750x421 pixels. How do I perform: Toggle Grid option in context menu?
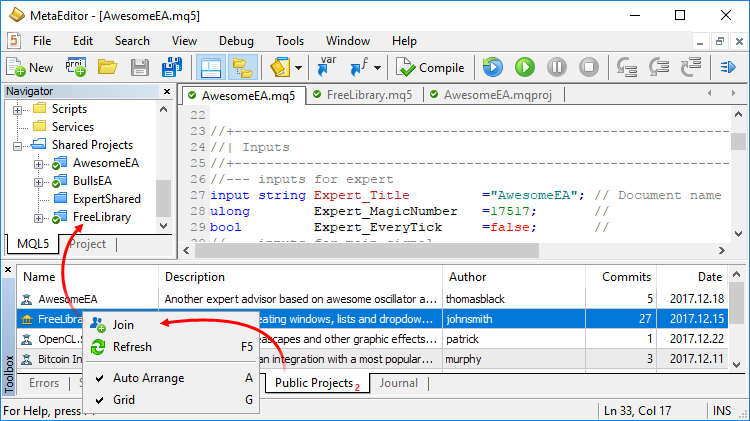click(x=171, y=399)
